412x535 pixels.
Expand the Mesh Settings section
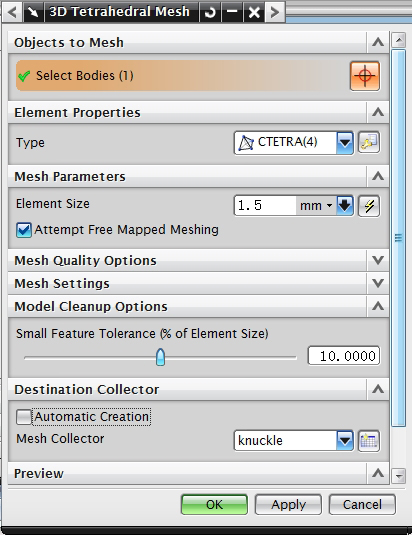378,283
